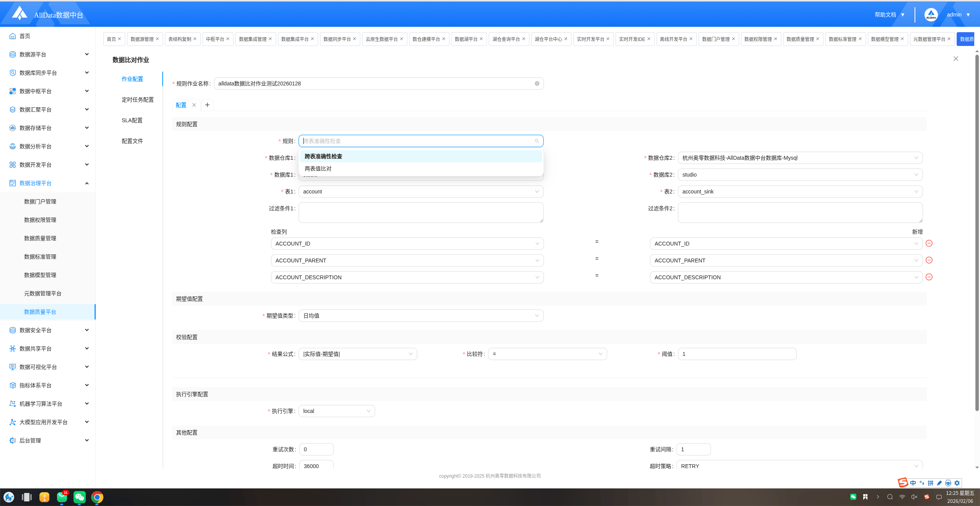Image resolution: width=980 pixels, height=506 pixels.
Task: Switch to 定时任务配置 tab
Action: click(x=137, y=100)
